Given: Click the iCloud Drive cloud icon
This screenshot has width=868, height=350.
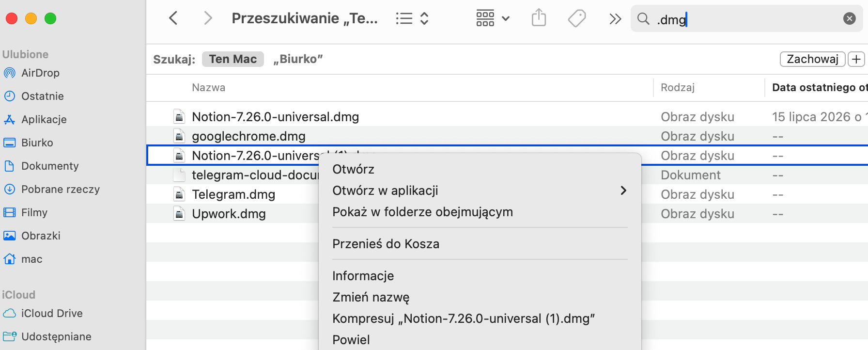Looking at the screenshot, I should pos(9,313).
